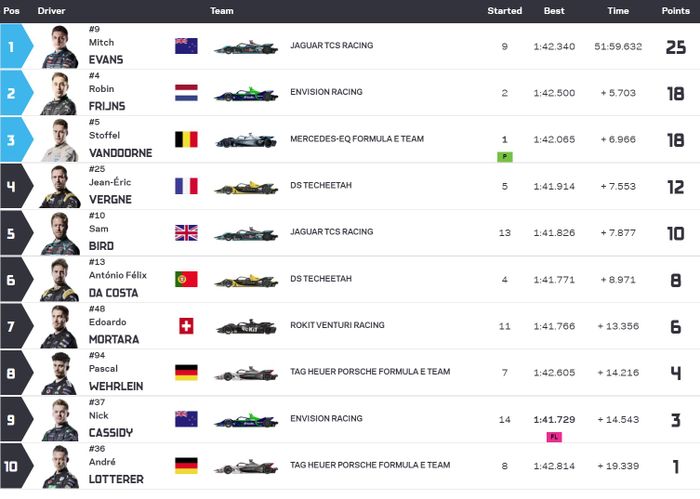Image resolution: width=700 pixels, height=499 pixels.
Task: Select Lotterer gap + 19.339
Action: 618,466
